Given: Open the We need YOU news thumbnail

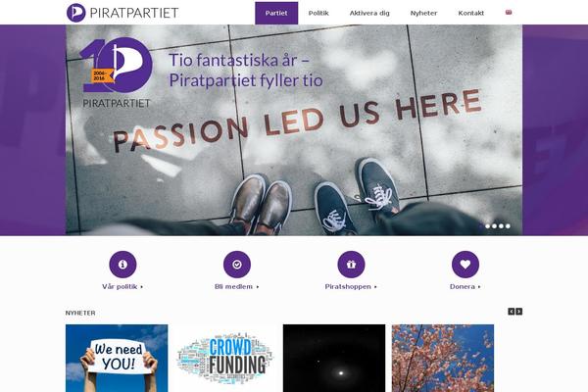Looking at the screenshot, I should tap(117, 359).
